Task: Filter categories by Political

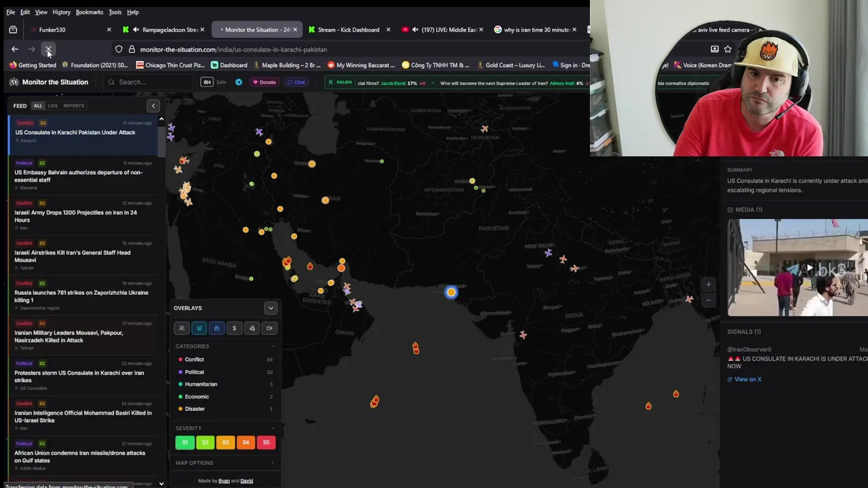Action: pos(224,372)
